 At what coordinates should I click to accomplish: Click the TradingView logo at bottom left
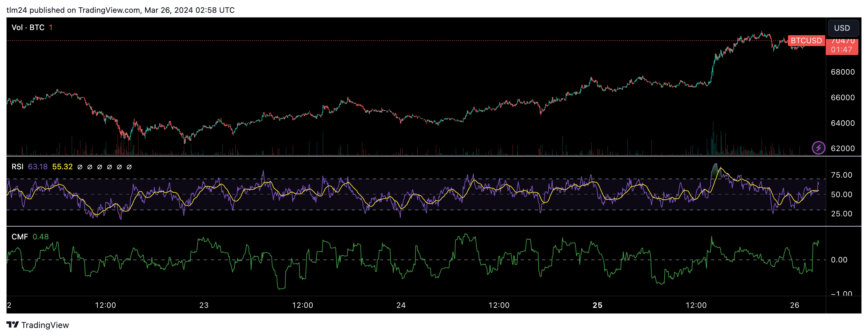tap(37, 325)
